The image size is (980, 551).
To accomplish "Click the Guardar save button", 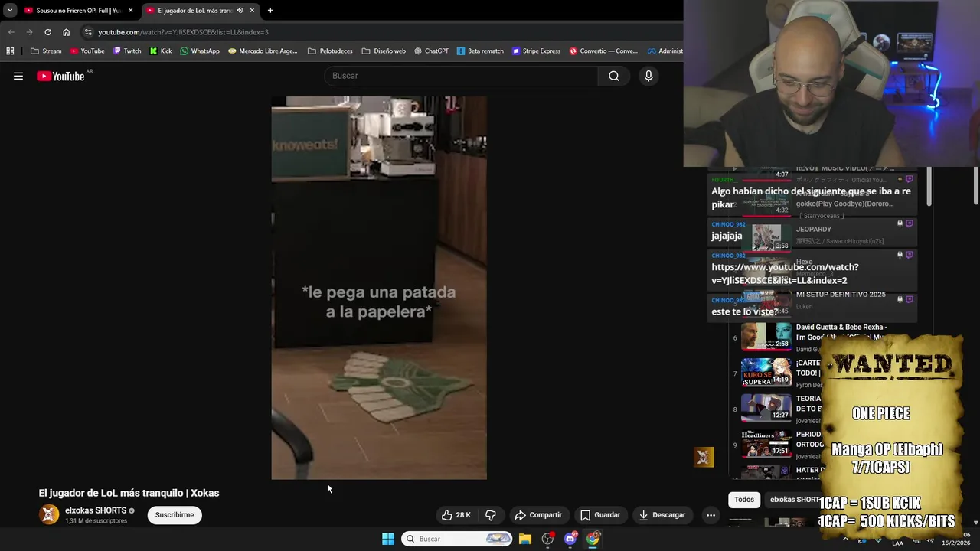I will click(600, 515).
